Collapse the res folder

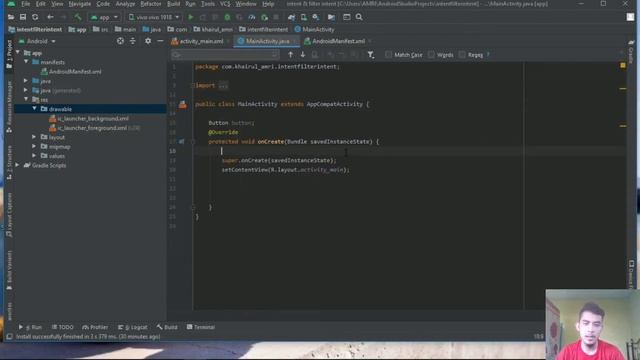pyautogui.click(x=26, y=100)
